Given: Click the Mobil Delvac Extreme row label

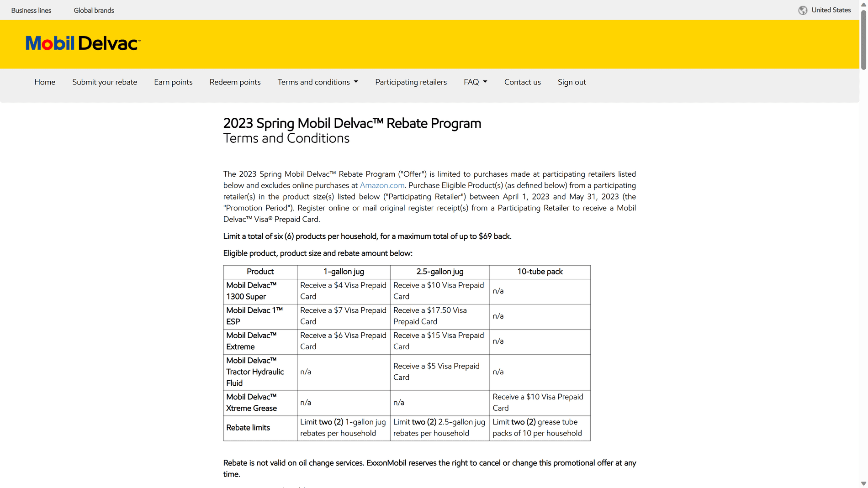Looking at the screenshot, I should click(x=260, y=341).
